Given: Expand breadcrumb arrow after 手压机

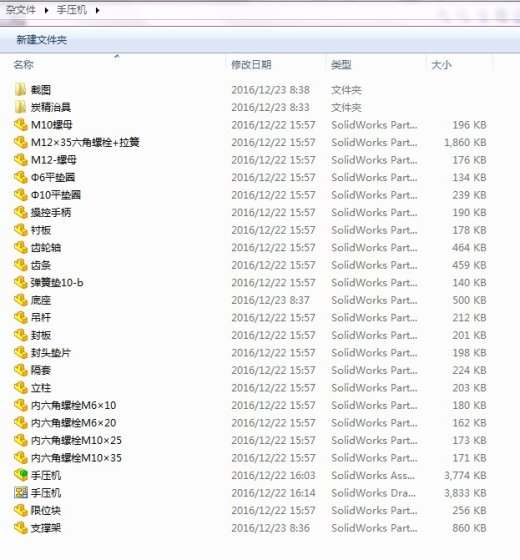Looking at the screenshot, I should [98, 10].
